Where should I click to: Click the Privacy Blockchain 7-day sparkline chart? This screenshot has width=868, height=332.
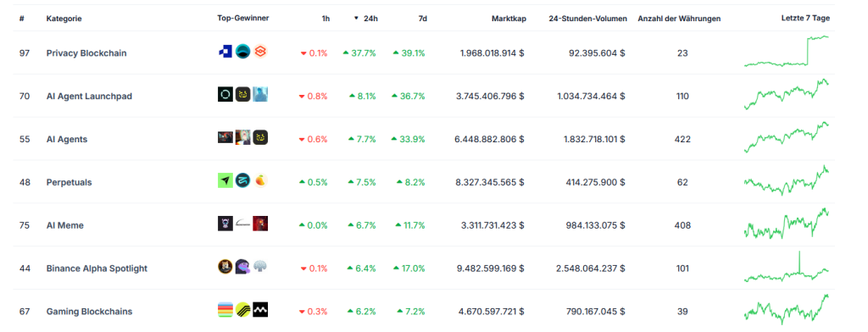[x=787, y=52]
